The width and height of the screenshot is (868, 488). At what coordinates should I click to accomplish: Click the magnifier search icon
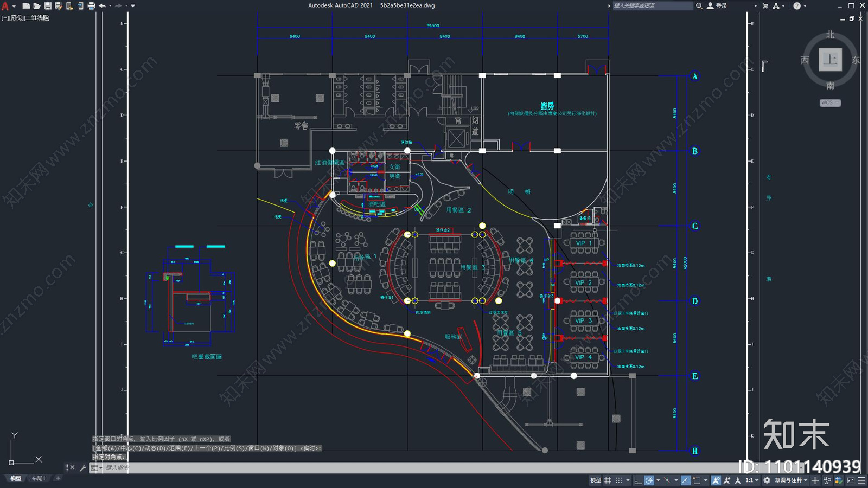click(699, 5)
